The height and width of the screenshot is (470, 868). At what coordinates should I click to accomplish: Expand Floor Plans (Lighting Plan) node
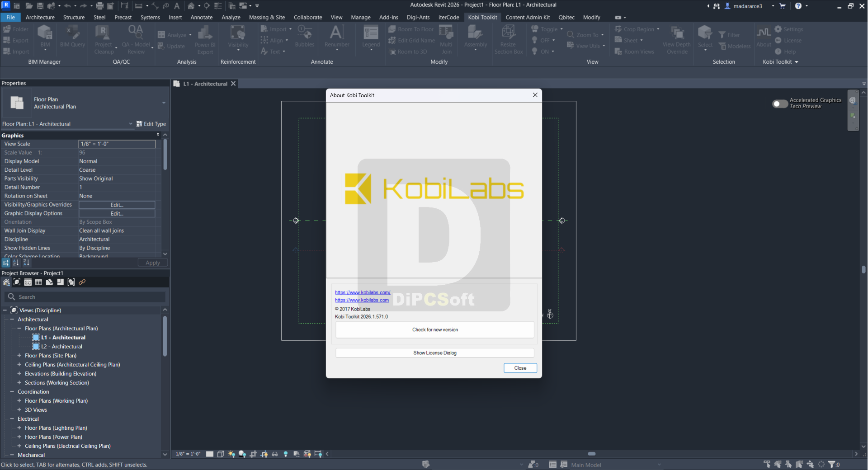pos(19,428)
